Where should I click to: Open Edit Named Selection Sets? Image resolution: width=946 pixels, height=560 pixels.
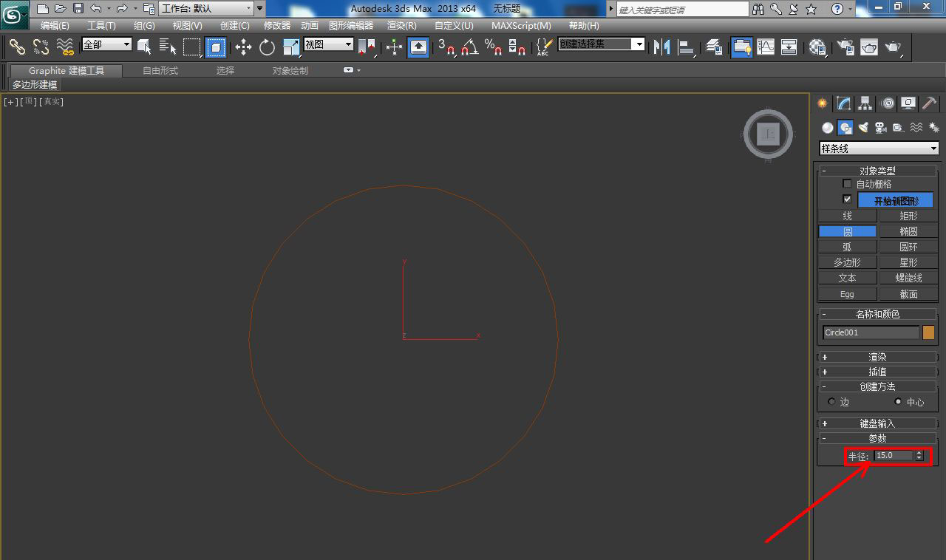tap(543, 47)
